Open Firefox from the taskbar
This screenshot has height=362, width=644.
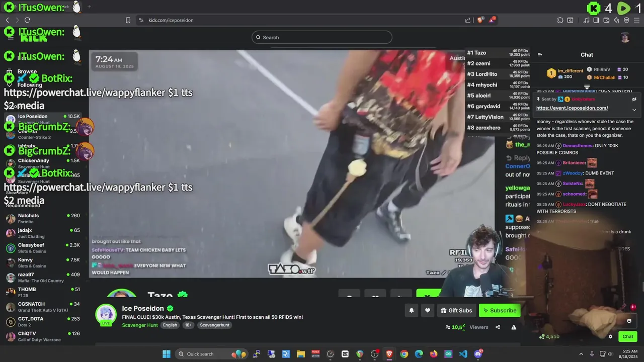point(434,354)
